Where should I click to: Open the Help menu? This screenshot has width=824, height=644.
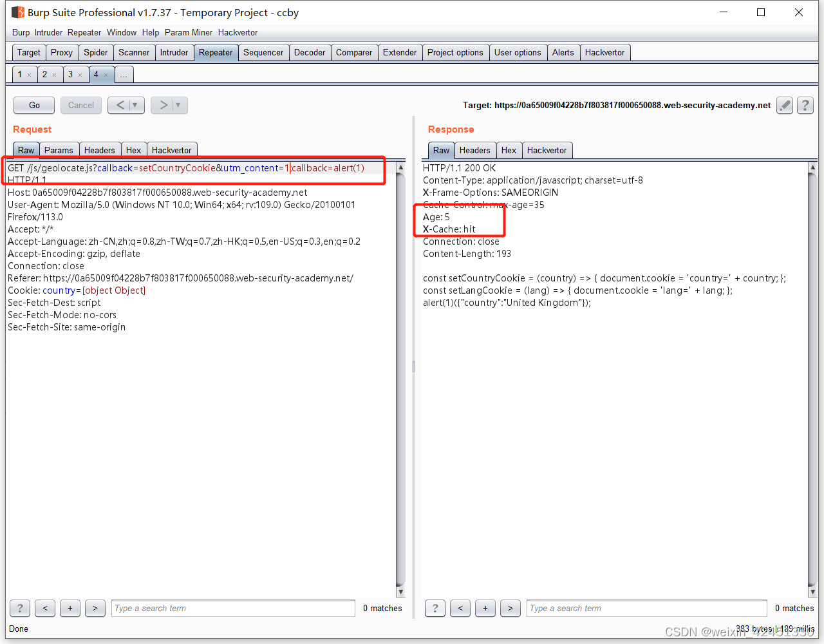tap(151, 32)
